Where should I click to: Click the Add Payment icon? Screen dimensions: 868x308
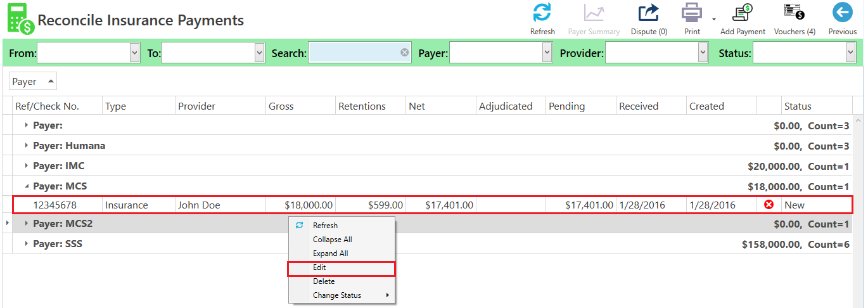coord(742,13)
